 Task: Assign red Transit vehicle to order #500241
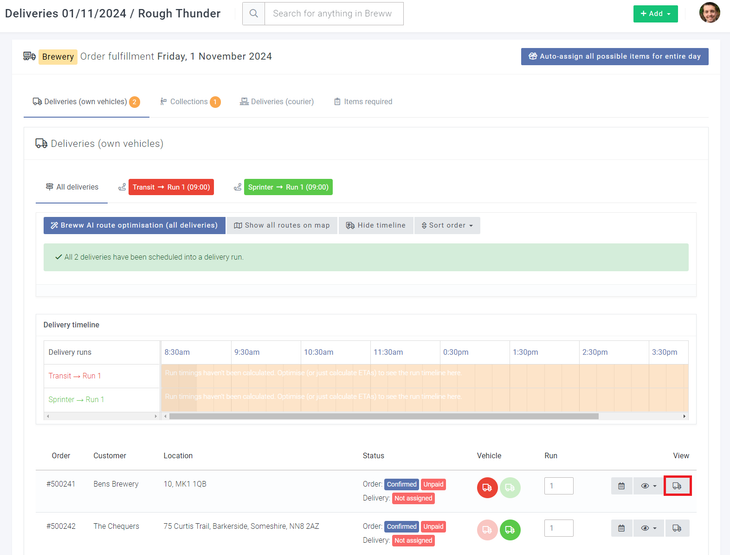pyautogui.click(x=487, y=487)
